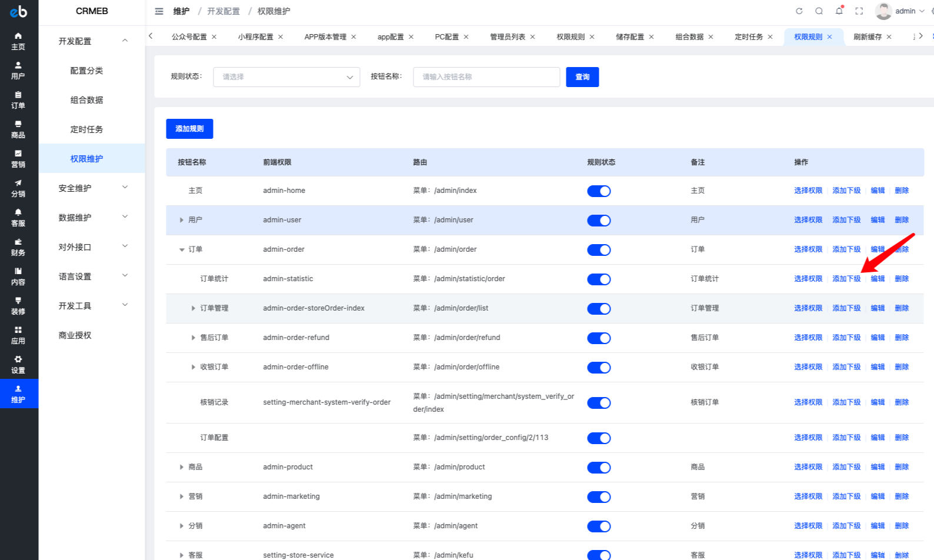Close the 储存配置 tab

pyautogui.click(x=651, y=37)
